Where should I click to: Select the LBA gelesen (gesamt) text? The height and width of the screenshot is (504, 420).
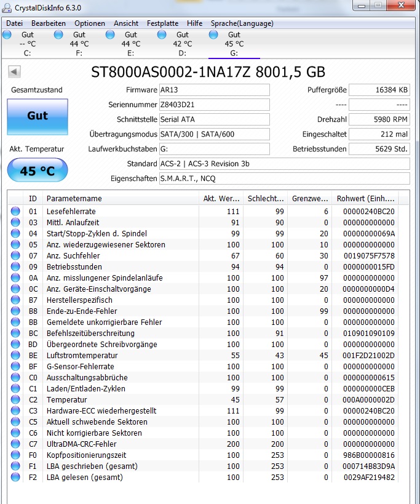(85, 478)
